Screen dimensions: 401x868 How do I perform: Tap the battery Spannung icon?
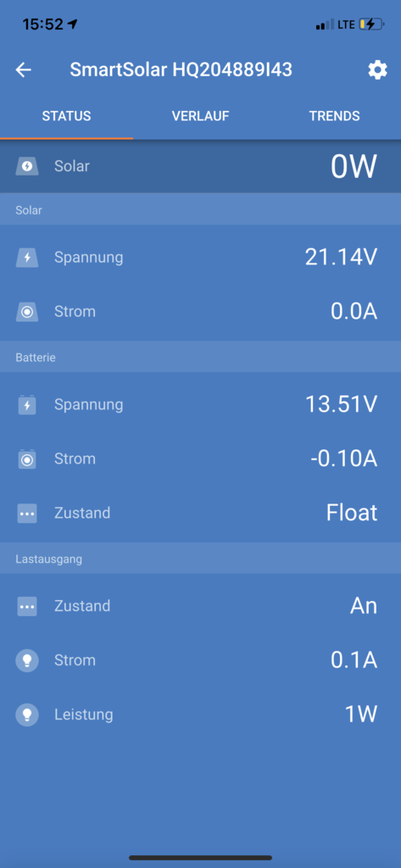point(27,404)
